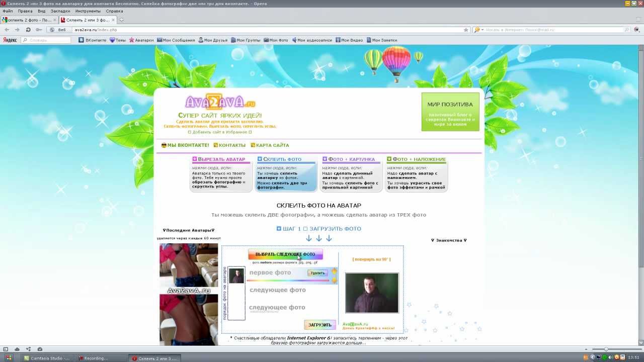This screenshot has width=644, height=362.
Task: Click the Ava2AvA.ru site logo
Action: (220, 103)
